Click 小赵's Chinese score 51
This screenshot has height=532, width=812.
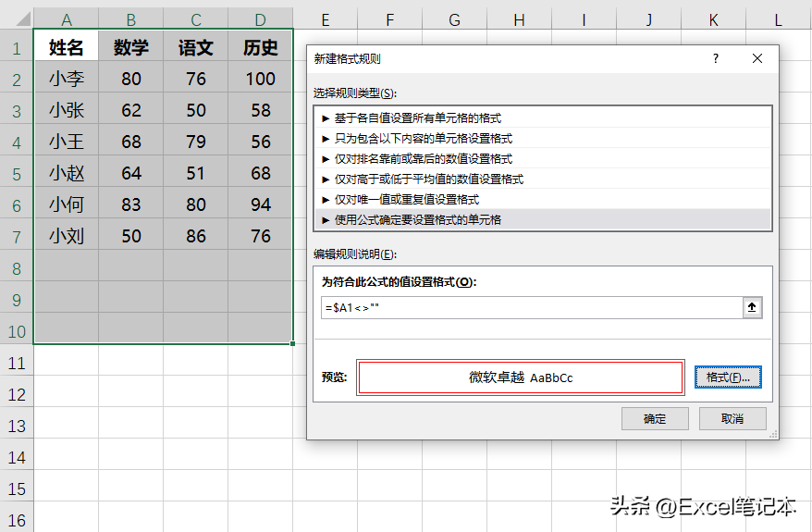pos(196,173)
